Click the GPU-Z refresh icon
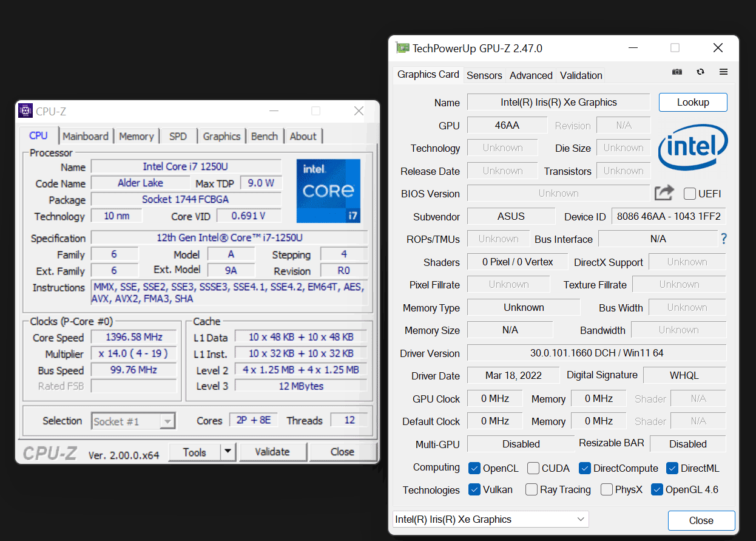756x541 pixels. click(700, 72)
